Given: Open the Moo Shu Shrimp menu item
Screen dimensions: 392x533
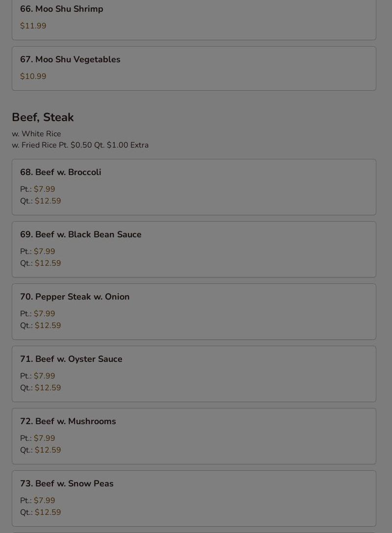Looking at the screenshot, I should (x=62, y=9).
